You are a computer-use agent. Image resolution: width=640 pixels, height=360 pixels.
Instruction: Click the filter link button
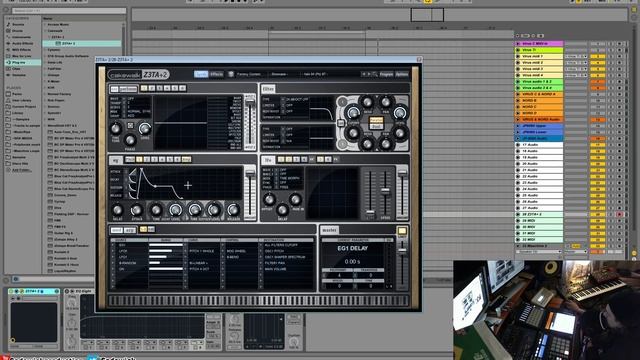tap(341, 123)
